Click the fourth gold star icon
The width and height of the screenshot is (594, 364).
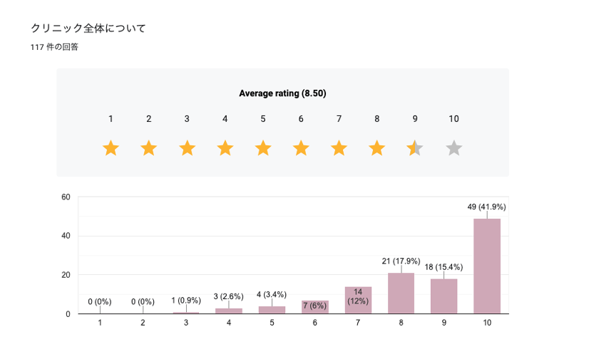225,148
